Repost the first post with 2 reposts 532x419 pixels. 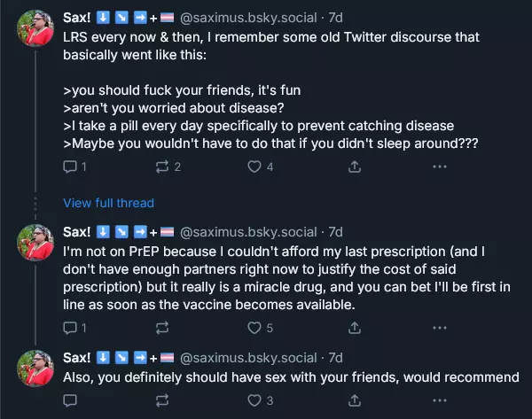[162, 167]
